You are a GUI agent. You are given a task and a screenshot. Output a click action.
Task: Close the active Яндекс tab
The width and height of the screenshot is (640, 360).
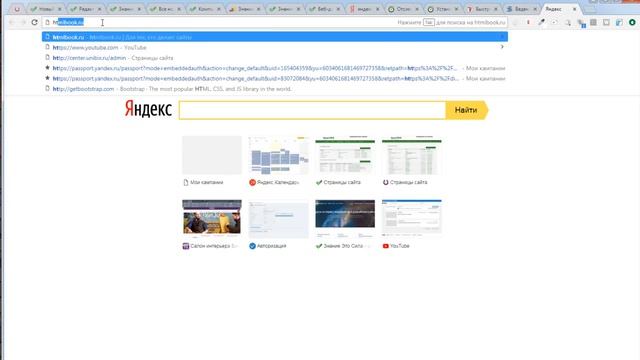pyautogui.click(x=575, y=9)
